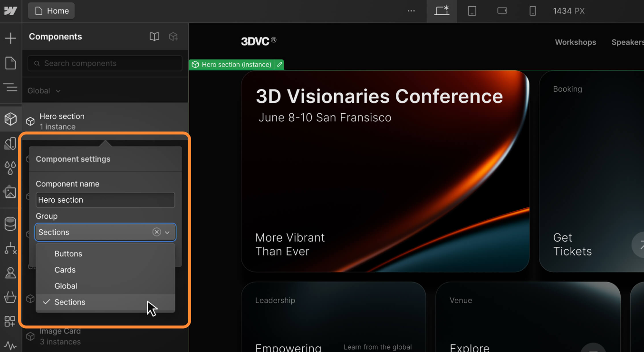Click the 3DVC logo on canvas

tap(259, 41)
